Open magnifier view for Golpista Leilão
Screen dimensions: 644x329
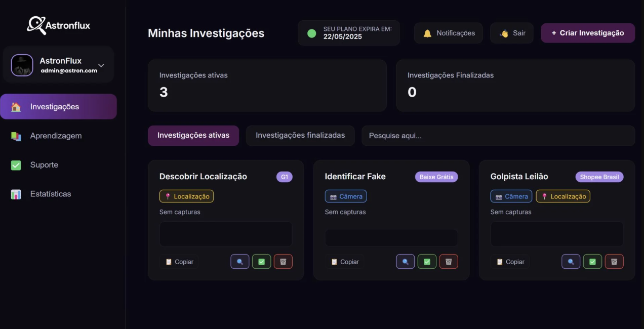pyautogui.click(x=571, y=262)
